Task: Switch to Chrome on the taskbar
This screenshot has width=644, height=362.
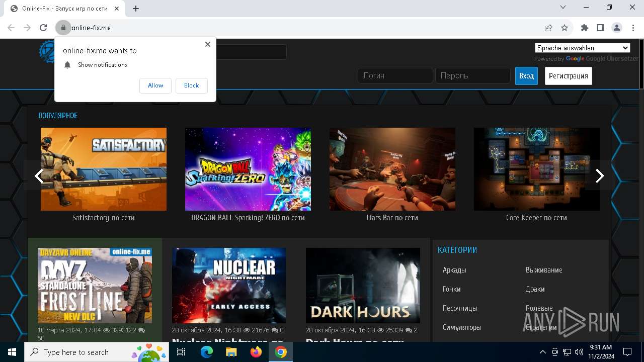Action: [280, 352]
